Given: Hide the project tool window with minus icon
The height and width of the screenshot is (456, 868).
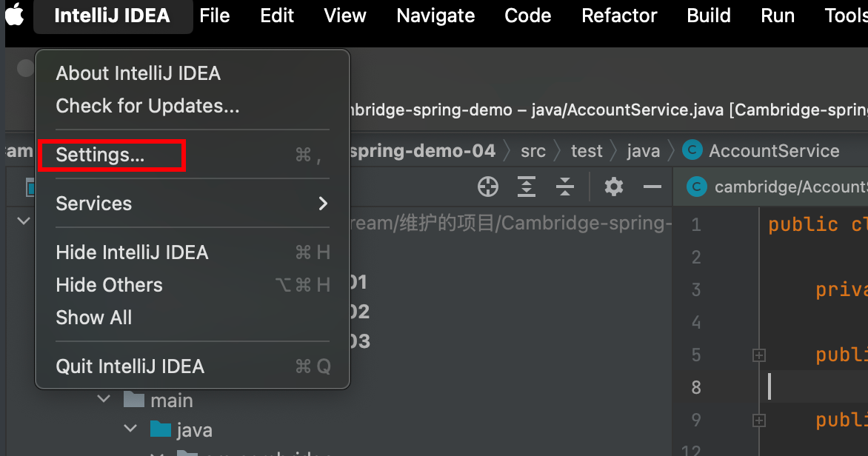Looking at the screenshot, I should point(652,187).
